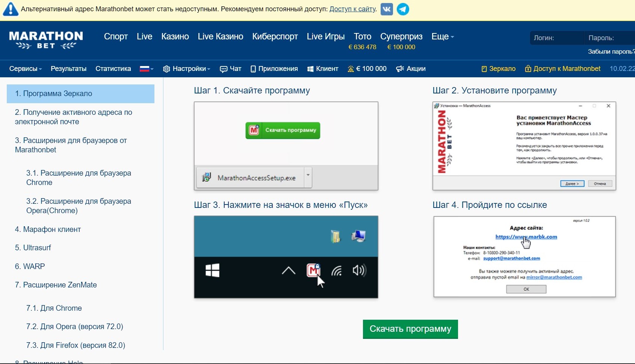Viewport: 635px width, 364px height.
Task: Click the € 636 478 Тото jackpot amount
Action: [363, 47]
